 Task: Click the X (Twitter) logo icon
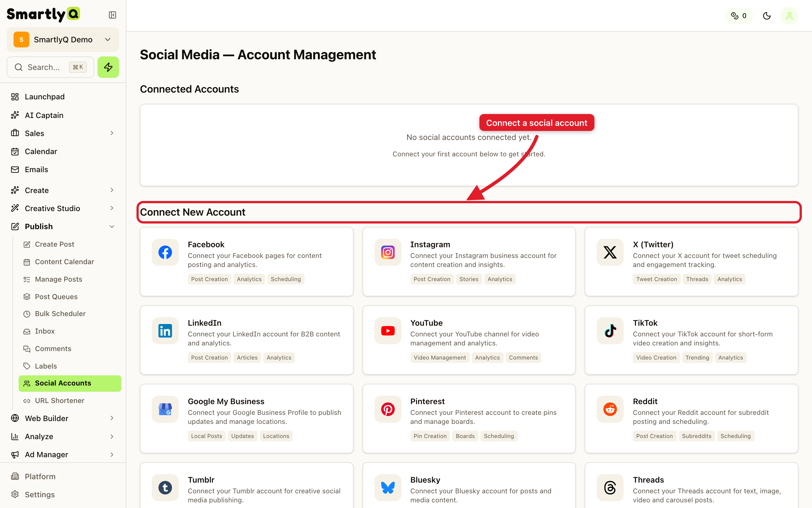click(610, 252)
